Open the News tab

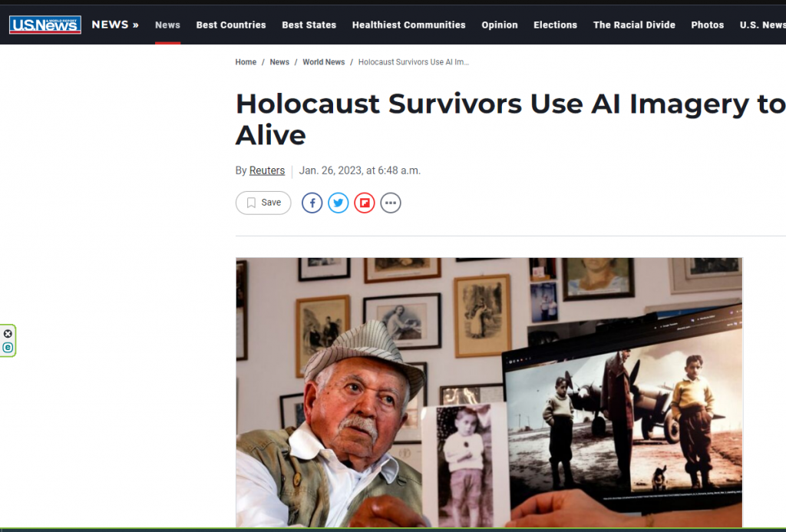[x=167, y=25]
